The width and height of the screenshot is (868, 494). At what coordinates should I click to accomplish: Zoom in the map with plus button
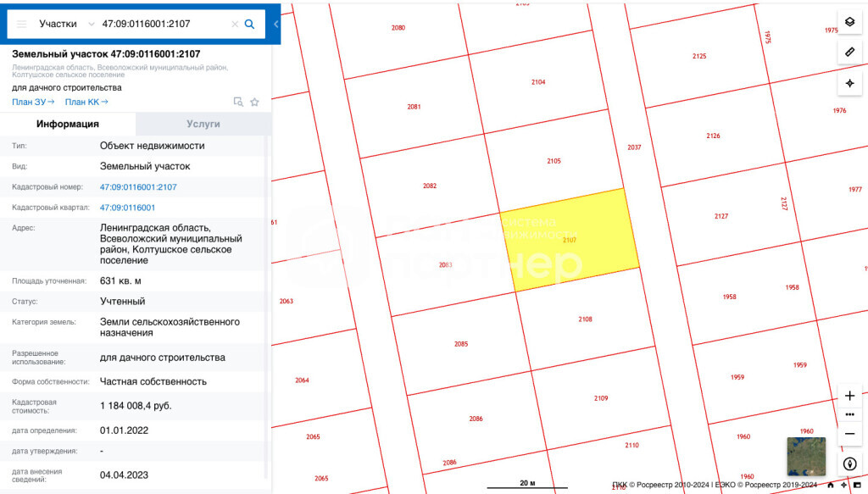point(849,396)
